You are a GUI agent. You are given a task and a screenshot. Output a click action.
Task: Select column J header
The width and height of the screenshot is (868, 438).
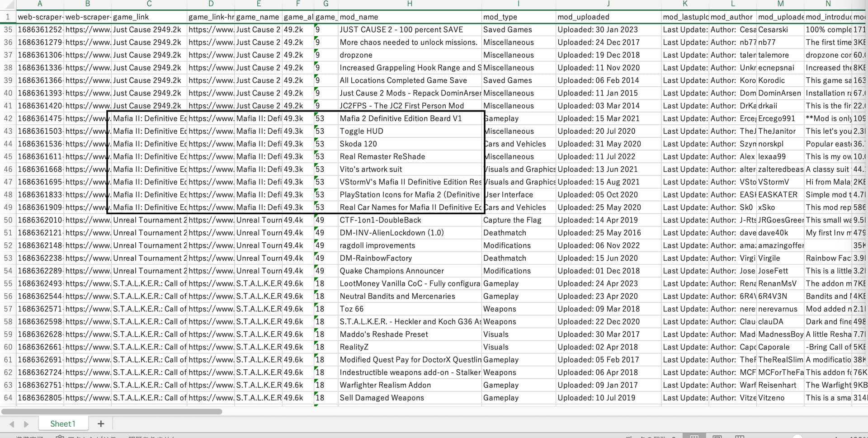[x=608, y=4]
